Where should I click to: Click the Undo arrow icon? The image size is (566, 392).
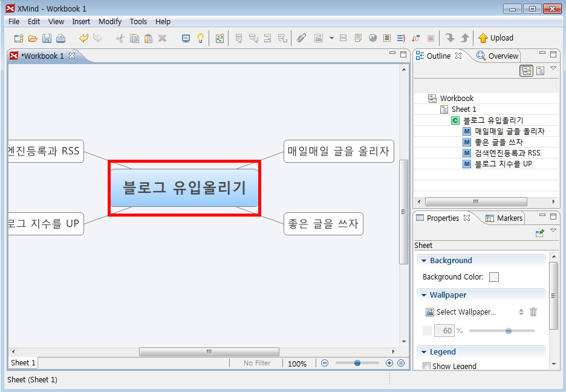coord(83,38)
